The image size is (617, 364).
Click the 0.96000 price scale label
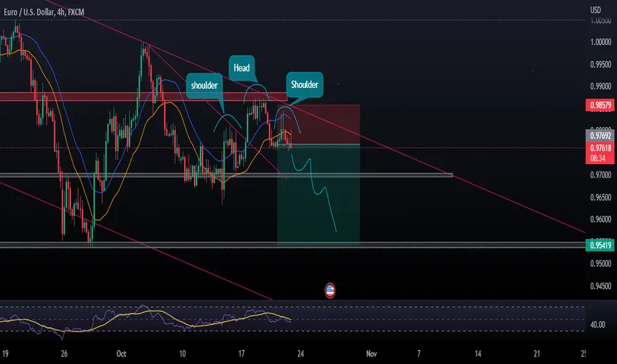(600, 219)
